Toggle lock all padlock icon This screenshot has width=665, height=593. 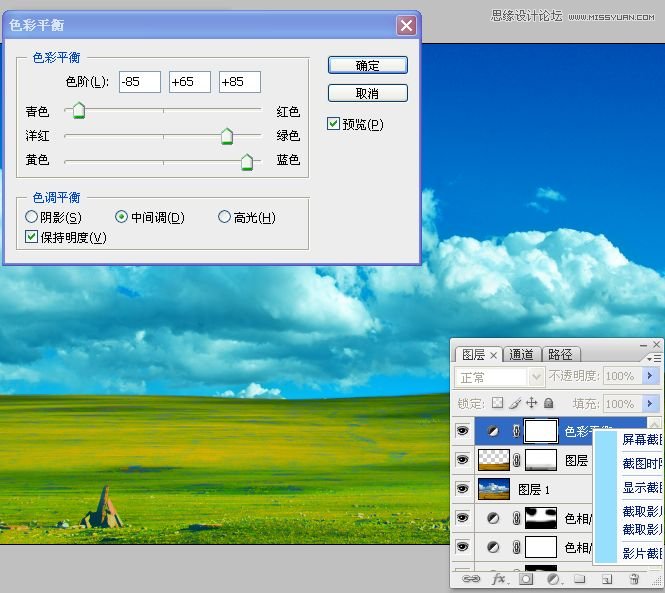(x=548, y=403)
